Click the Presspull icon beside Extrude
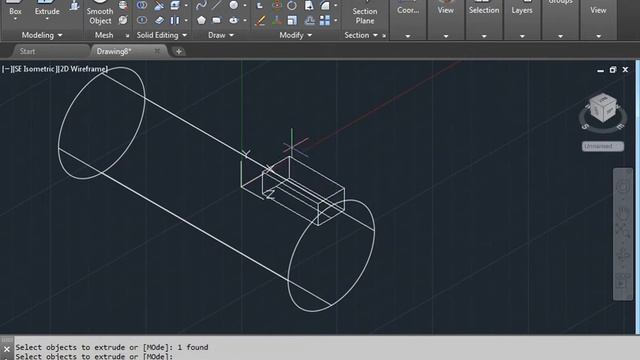Viewport: 640px width, 360px height. pos(74,5)
